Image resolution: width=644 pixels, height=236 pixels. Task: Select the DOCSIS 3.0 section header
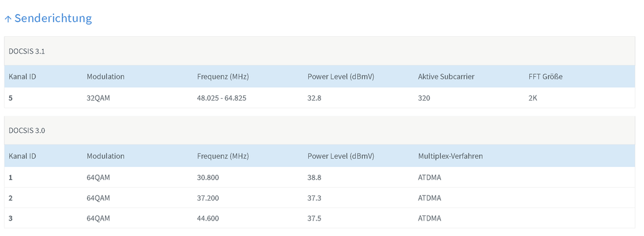tap(320, 130)
